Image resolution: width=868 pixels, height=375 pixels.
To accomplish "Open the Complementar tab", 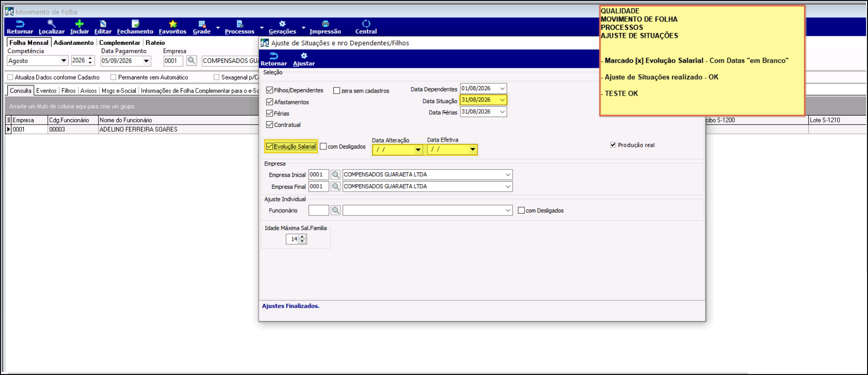I will pyautogui.click(x=120, y=43).
